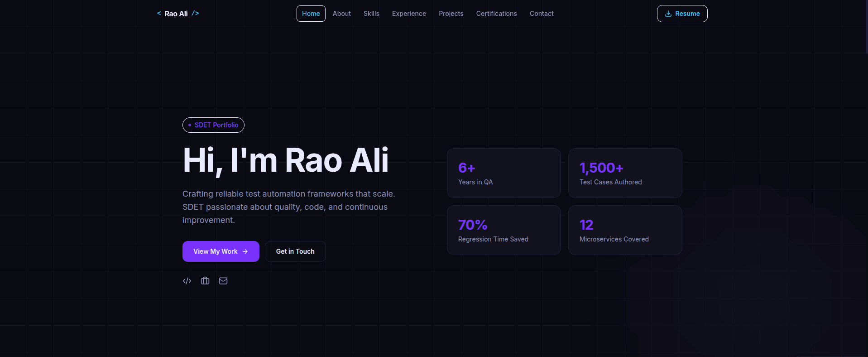Screen dimensions: 868x357
Task: Click the "Crafting reliable test automation" paragraph
Action: pyautogui.click(x=289, y=207)
